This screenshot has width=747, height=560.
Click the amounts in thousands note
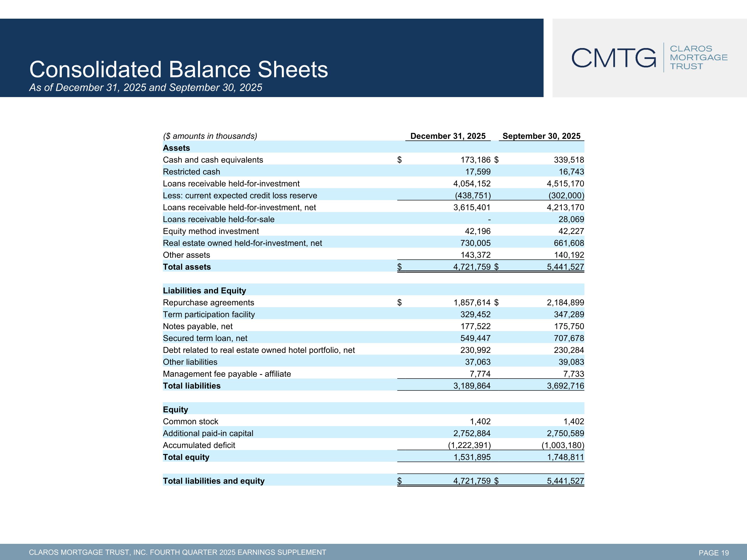tap(210, 136)
